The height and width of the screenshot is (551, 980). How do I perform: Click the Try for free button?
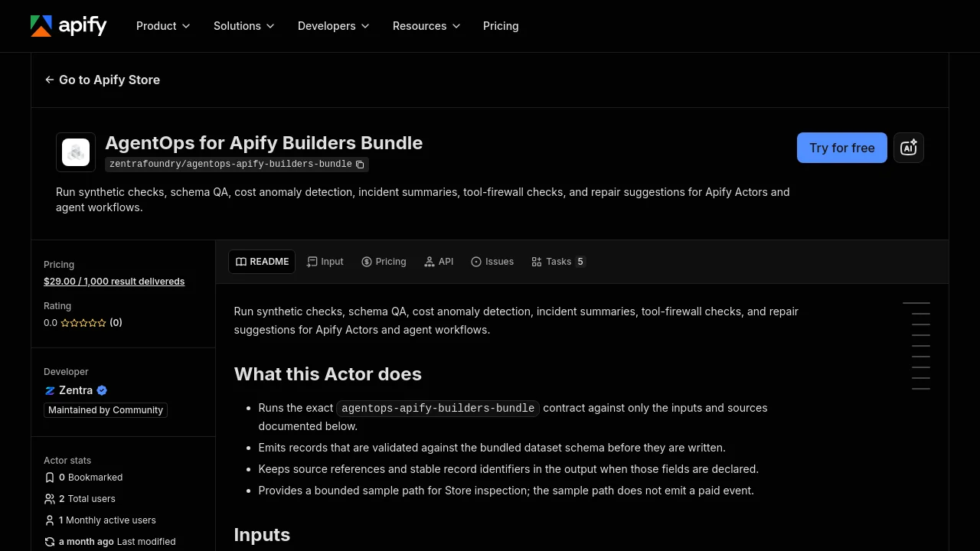842,148
